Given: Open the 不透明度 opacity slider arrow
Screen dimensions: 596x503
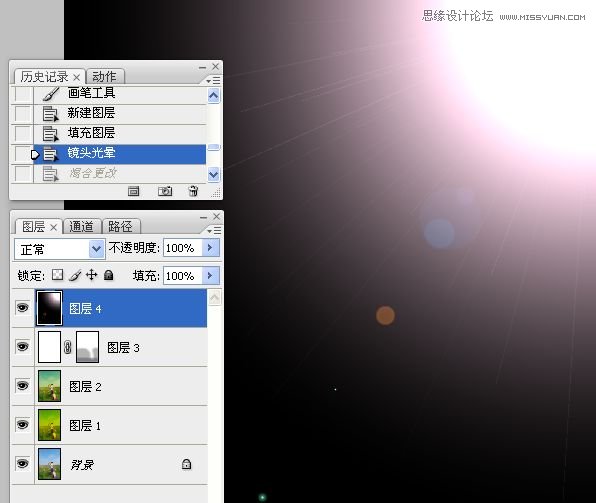Looking at the screenshot, I should click(210, 248).
